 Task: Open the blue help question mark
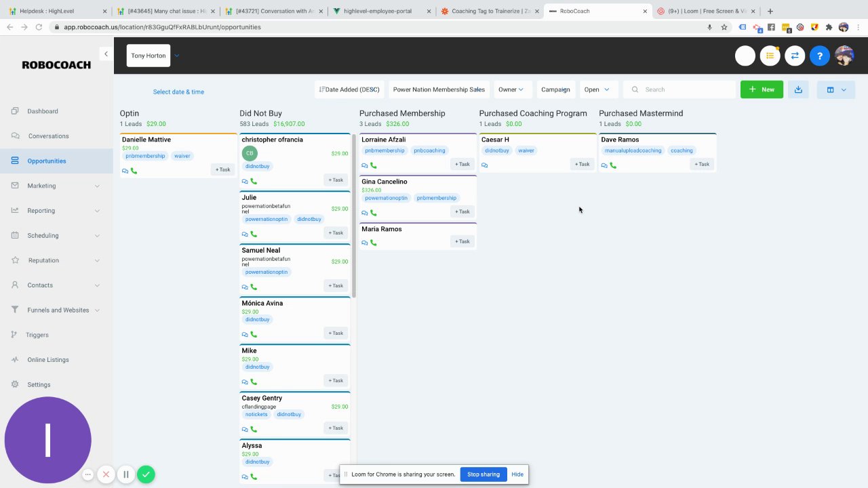click(820, 56)
